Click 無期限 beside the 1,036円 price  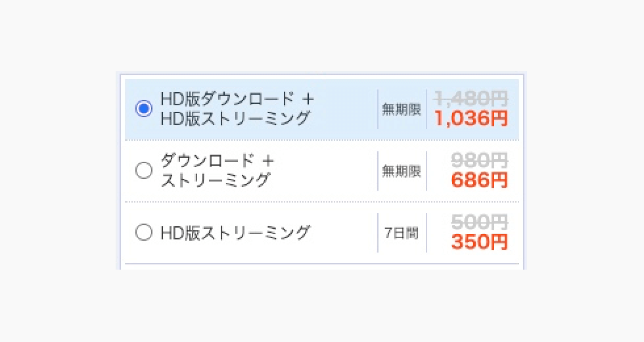tap(402, 109)
